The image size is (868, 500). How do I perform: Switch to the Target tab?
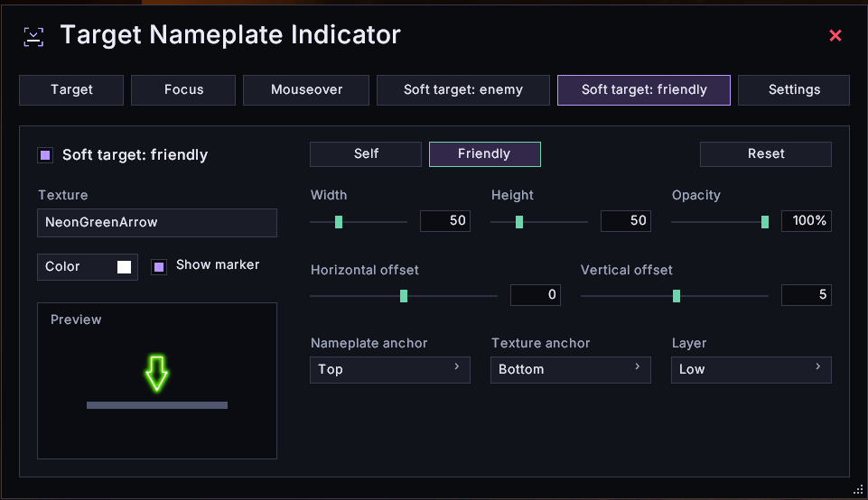pos(71,90)
